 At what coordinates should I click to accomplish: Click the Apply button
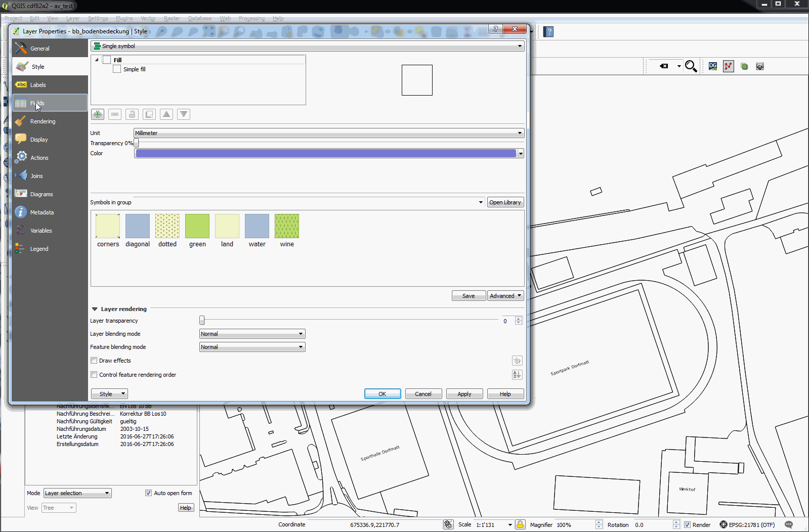(464, 394)
